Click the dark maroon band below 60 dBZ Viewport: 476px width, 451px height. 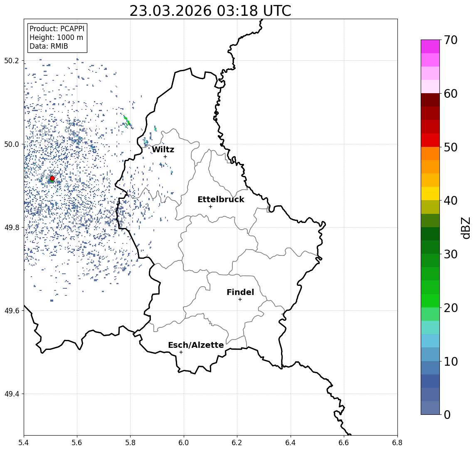(x=430, y=100)
